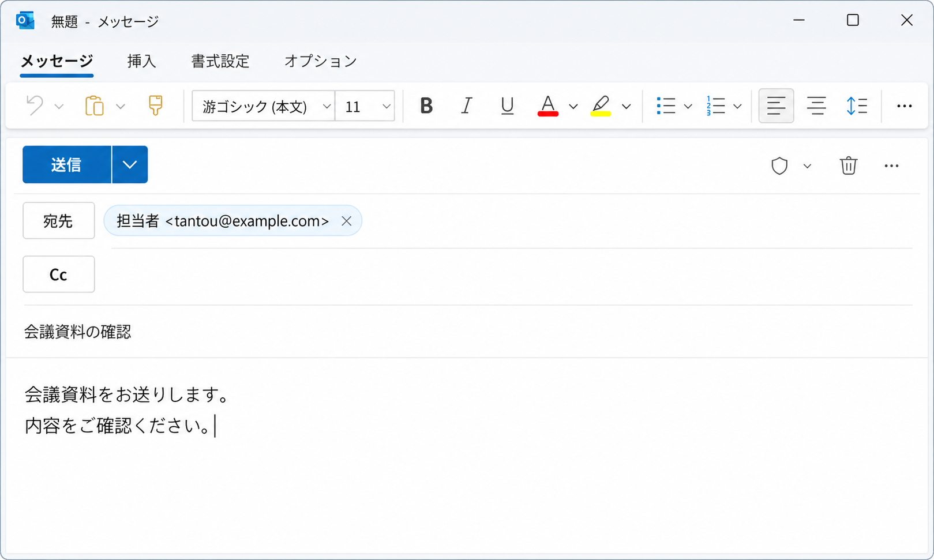Screen dimensions: 934x560
Task: Remove the 担当者 recipient with X
Action: tap(346, 221)
